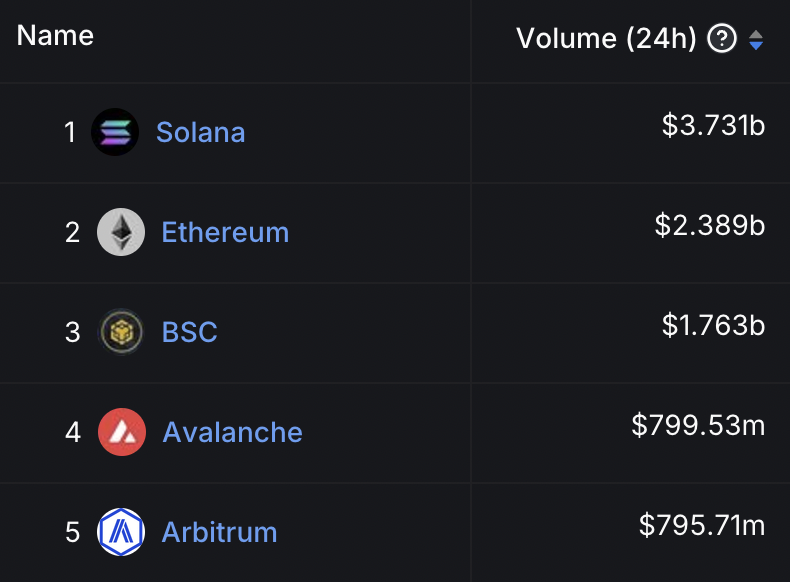Open the Ethereum chain link
The height and width of the screenshot is (582, 790).
(225, 232)
